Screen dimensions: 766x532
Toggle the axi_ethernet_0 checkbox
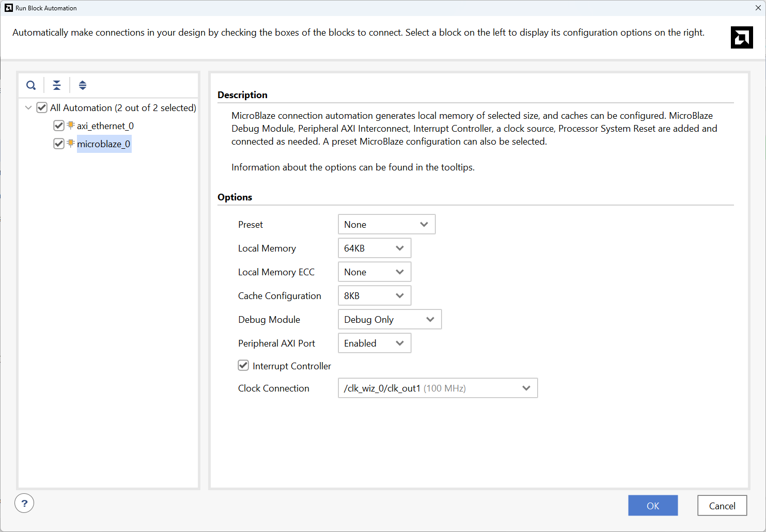[59, 126]
